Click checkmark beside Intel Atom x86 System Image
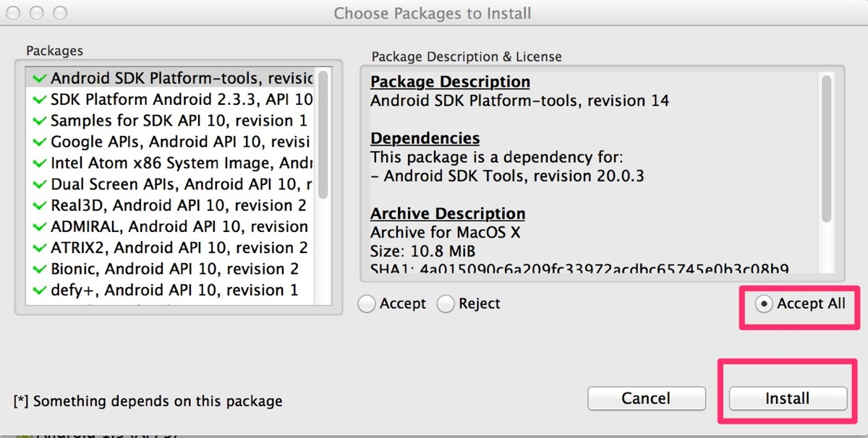This screenshot has width=868, height=438. (40, 163)
